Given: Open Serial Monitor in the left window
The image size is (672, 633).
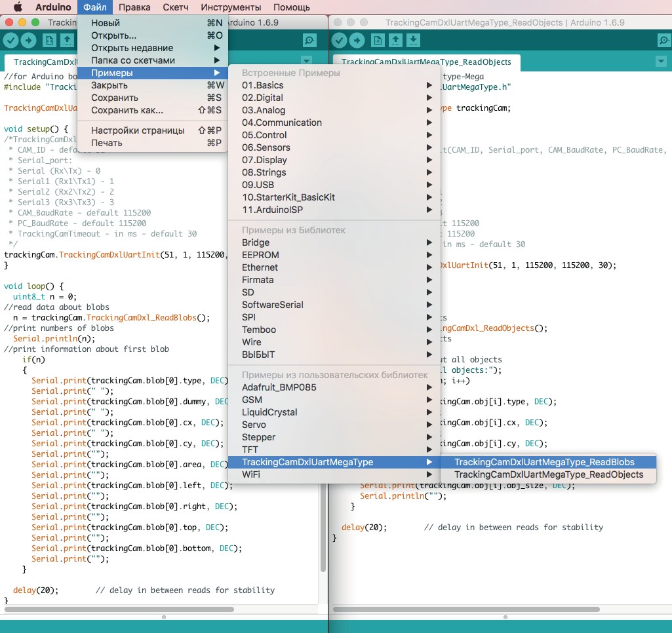Looking at the screenshot, I should coord(309,41).
